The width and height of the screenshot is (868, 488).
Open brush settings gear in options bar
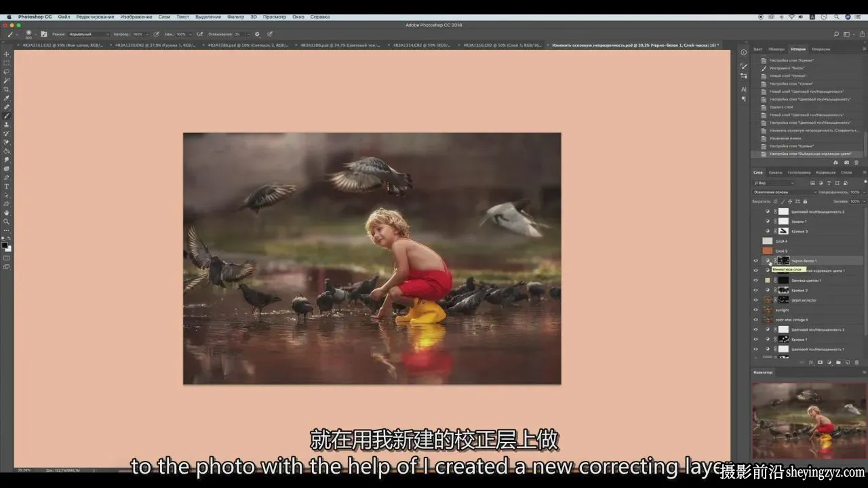click(257, 34)
